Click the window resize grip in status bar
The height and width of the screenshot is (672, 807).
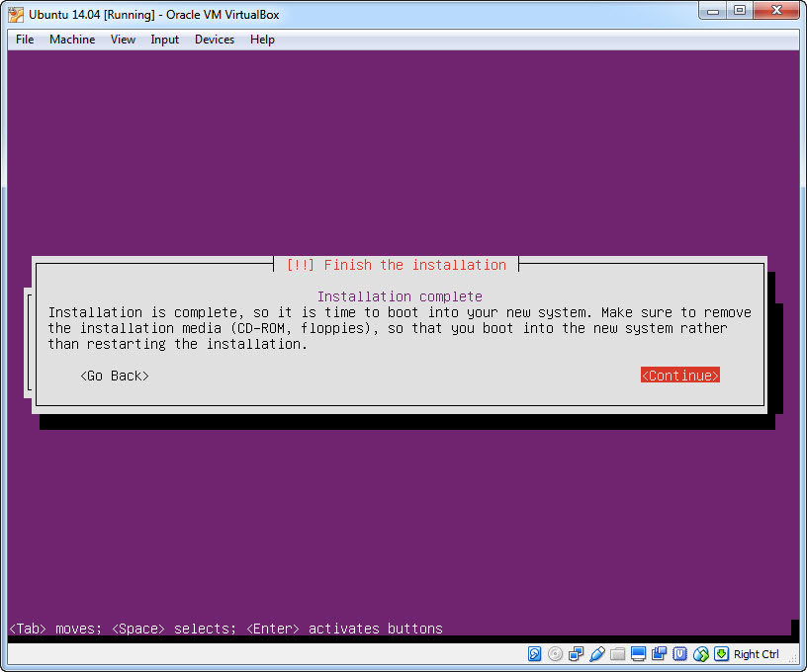(794, 658)
